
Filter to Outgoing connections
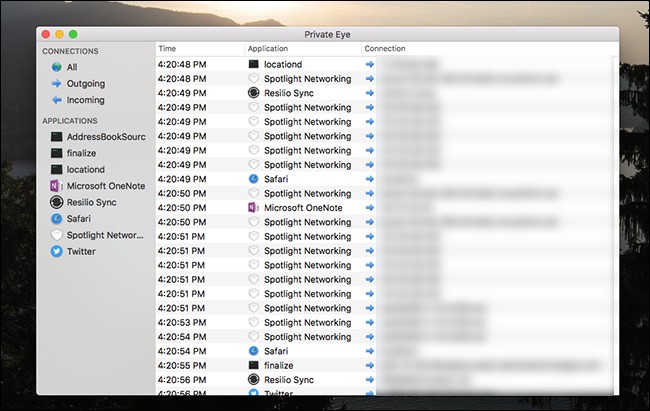(x=86, y=84)
